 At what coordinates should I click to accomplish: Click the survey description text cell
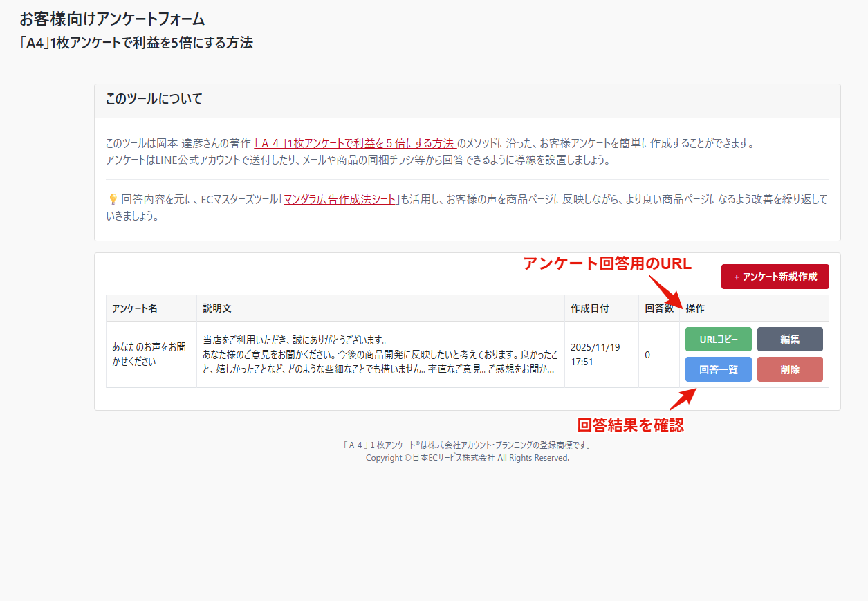pos(380,354)
